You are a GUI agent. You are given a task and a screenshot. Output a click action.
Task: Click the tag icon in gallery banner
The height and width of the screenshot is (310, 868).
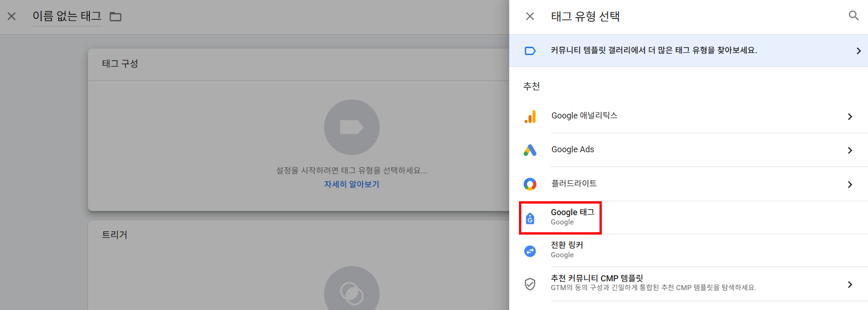coord(530,51)
